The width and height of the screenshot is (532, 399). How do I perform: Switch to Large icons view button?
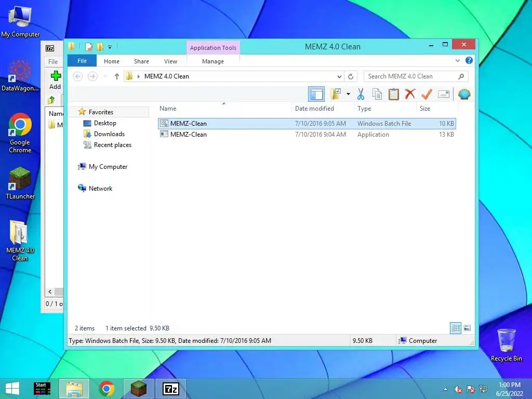(x=467, y=328)
